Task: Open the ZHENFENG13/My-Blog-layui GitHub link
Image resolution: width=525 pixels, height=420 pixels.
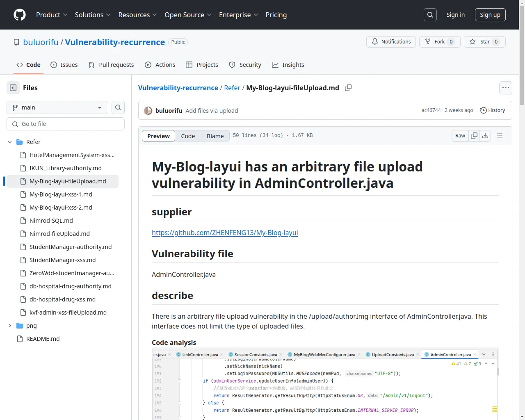Action: click(225, 233)
